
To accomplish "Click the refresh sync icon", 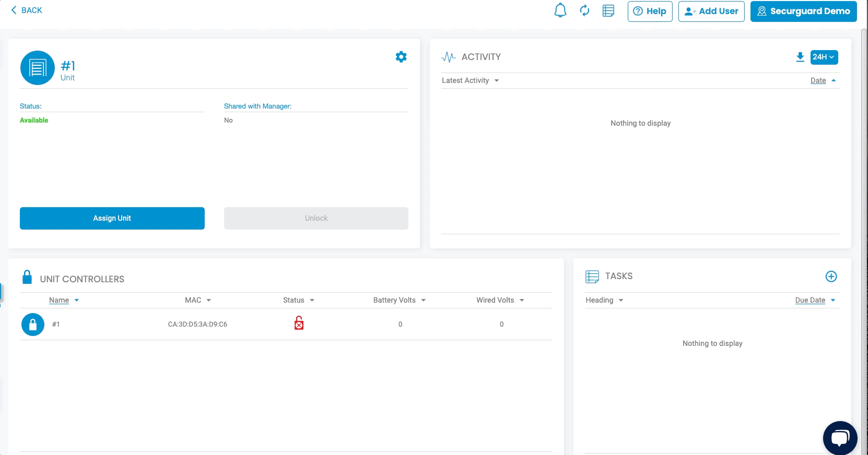I will (584, 10).
